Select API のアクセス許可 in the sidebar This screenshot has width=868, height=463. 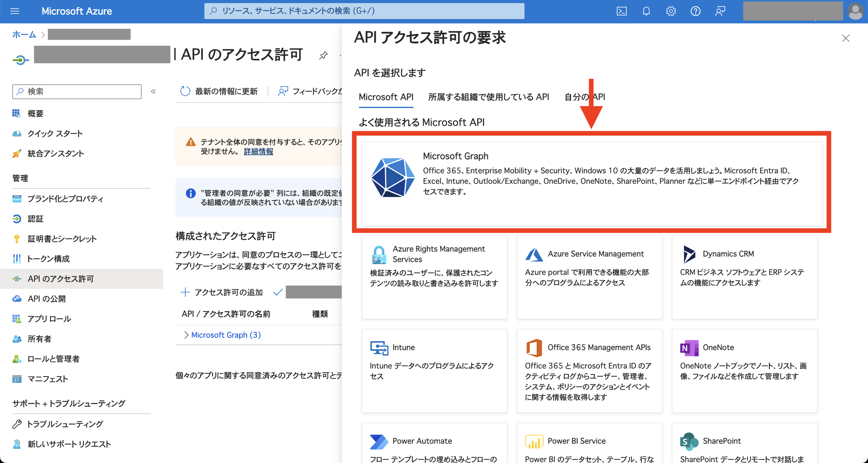pos(81,279)
